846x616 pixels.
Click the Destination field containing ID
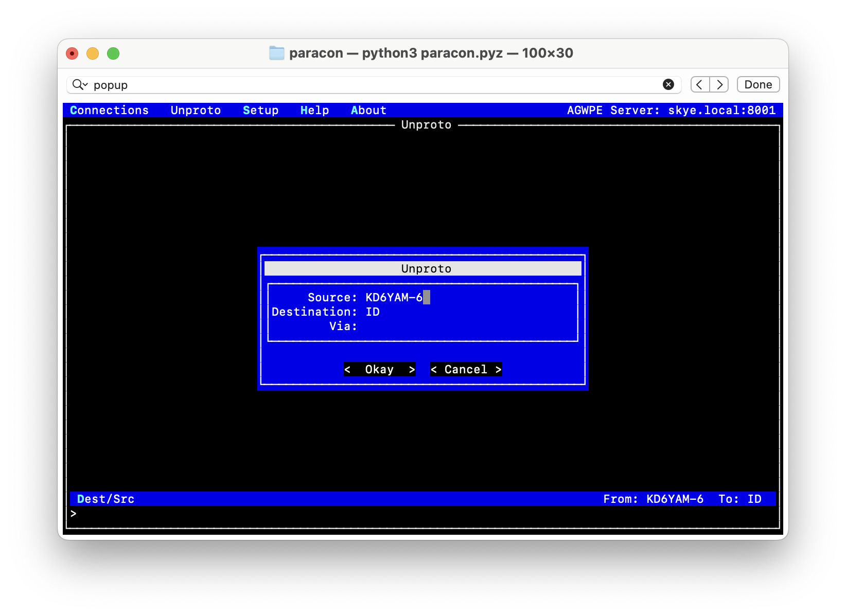470,312
